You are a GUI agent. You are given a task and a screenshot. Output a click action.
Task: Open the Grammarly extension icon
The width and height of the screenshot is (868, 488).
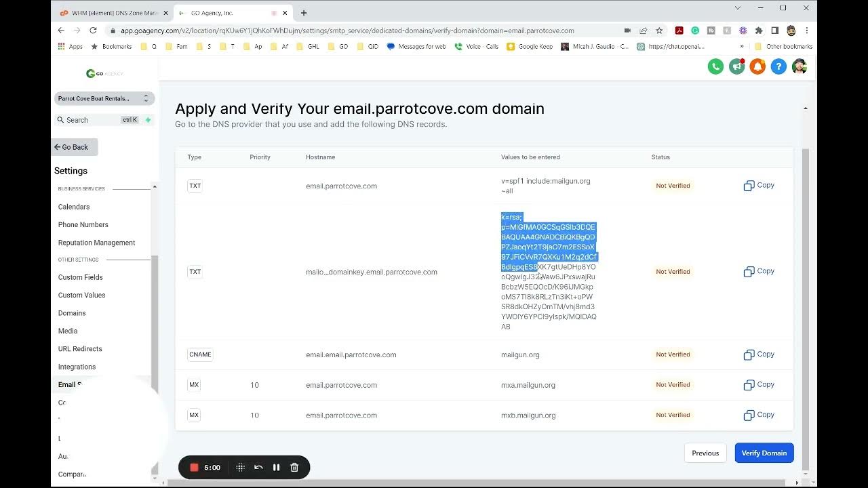(695, 30)
